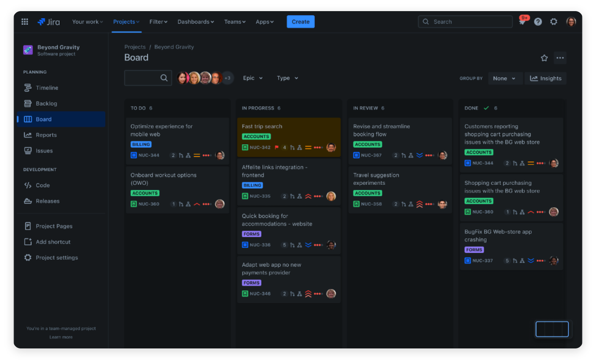Open Onboard workout options (OWO) card
This screenshot has height=364, width=596.
(178, 190)
